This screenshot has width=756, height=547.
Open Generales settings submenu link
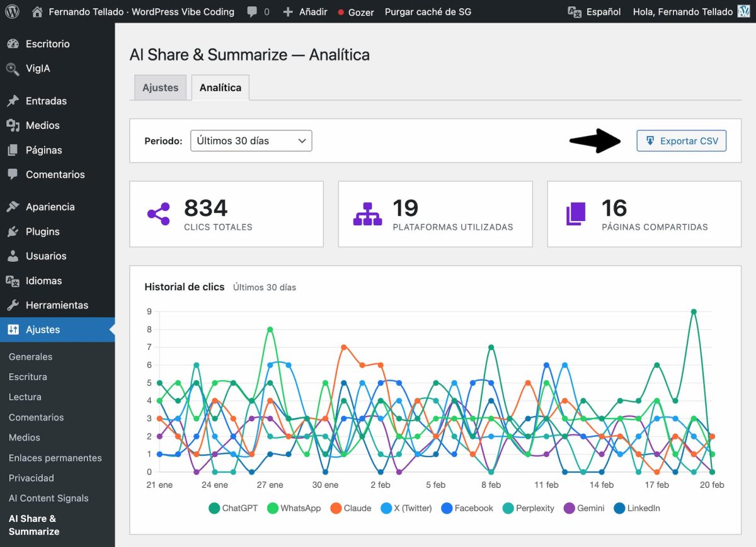tap(30, 357)
